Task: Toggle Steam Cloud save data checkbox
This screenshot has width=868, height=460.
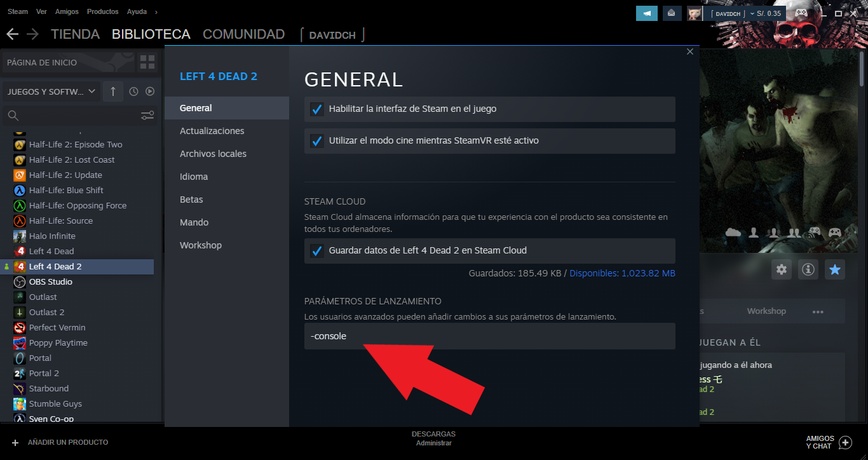Action: point(317,251)
